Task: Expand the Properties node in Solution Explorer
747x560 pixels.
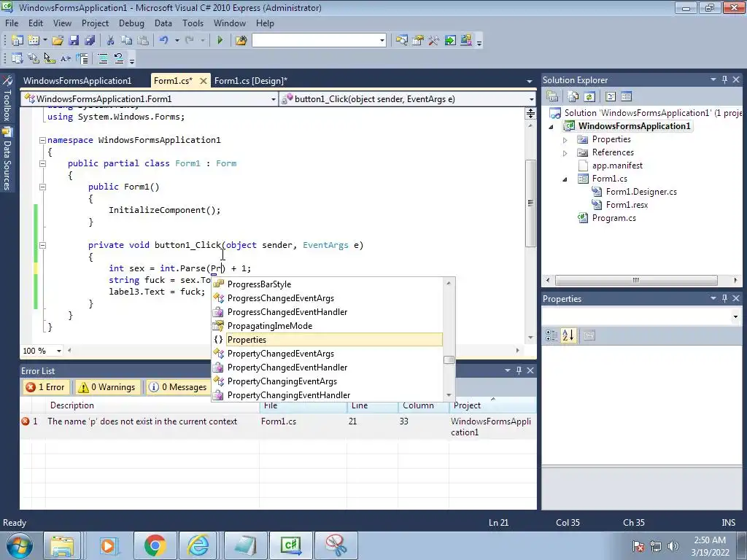Action: point(565,140)
